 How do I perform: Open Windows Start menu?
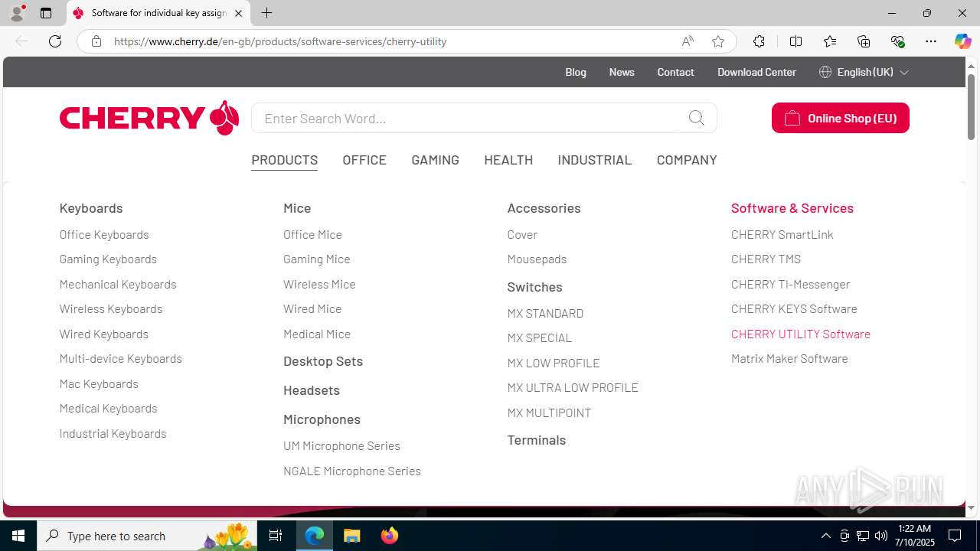point(18,536)
